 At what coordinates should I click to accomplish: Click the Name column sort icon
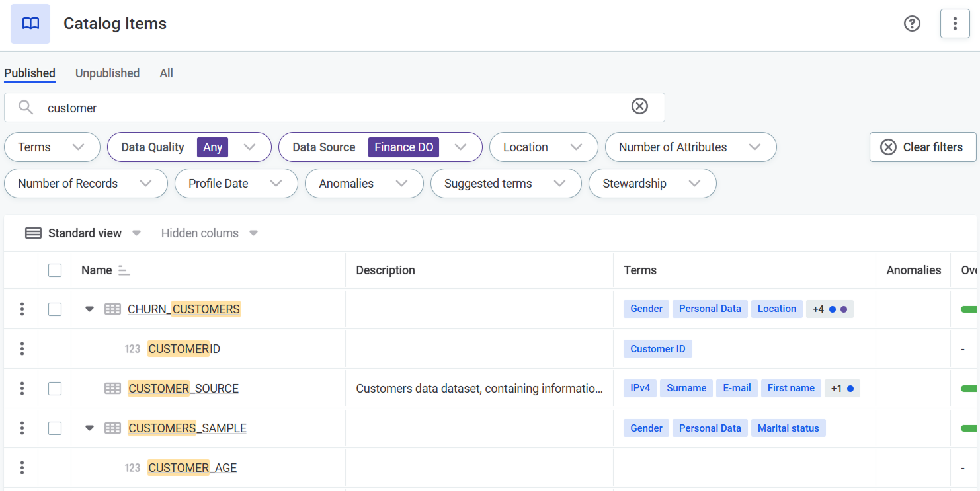click(x=124, y=270)
